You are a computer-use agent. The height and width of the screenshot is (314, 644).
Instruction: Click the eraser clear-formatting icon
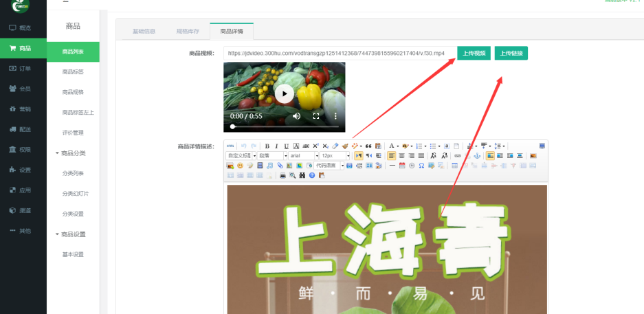pyautogui.click(x=335, y=146)
